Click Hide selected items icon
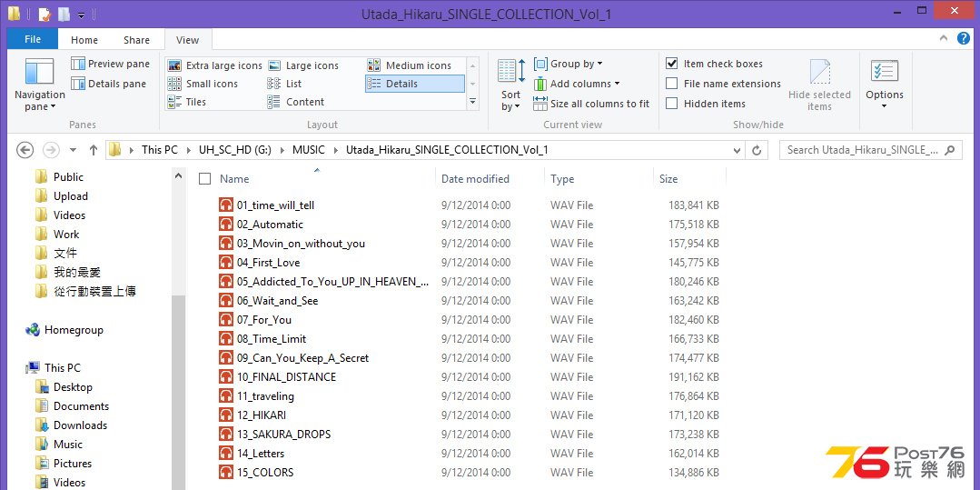The image size is (980, 490). (x=819, y=72)
